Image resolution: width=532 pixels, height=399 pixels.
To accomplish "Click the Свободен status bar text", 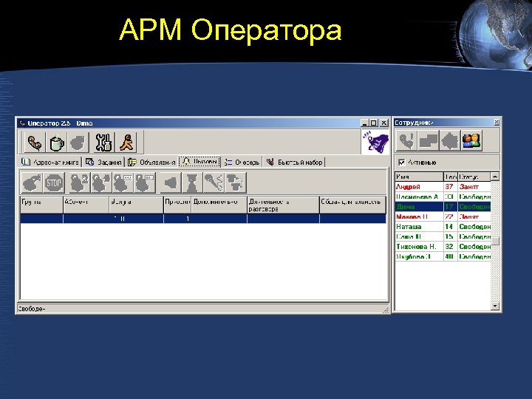I will (32, 309).
